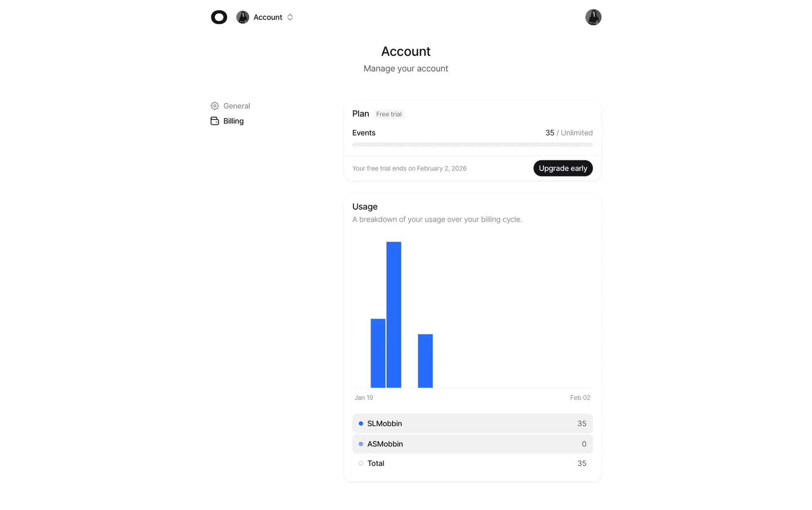The image size is (812, 510).
Task: Click the Total usage row
Action: point(472,463)
